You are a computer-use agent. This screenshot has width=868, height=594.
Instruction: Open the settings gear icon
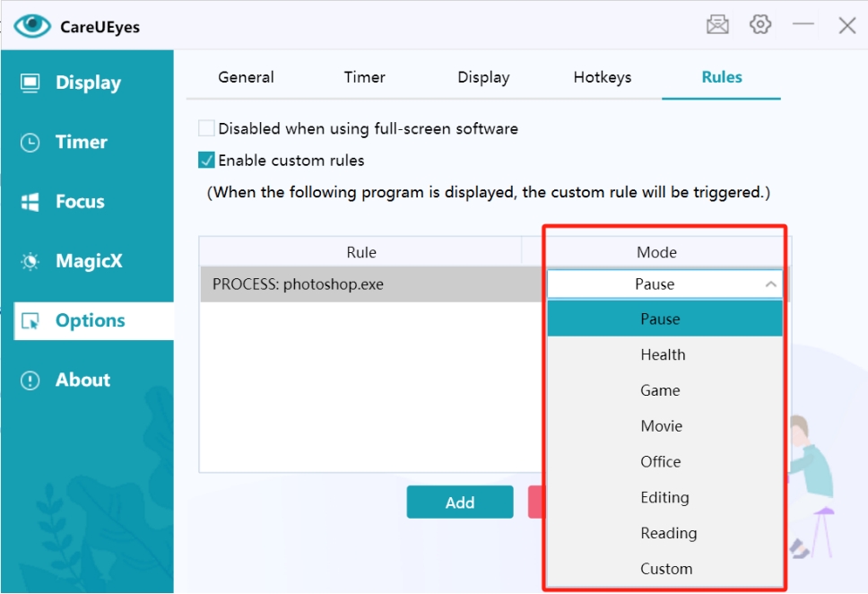[x=760, y=25]
